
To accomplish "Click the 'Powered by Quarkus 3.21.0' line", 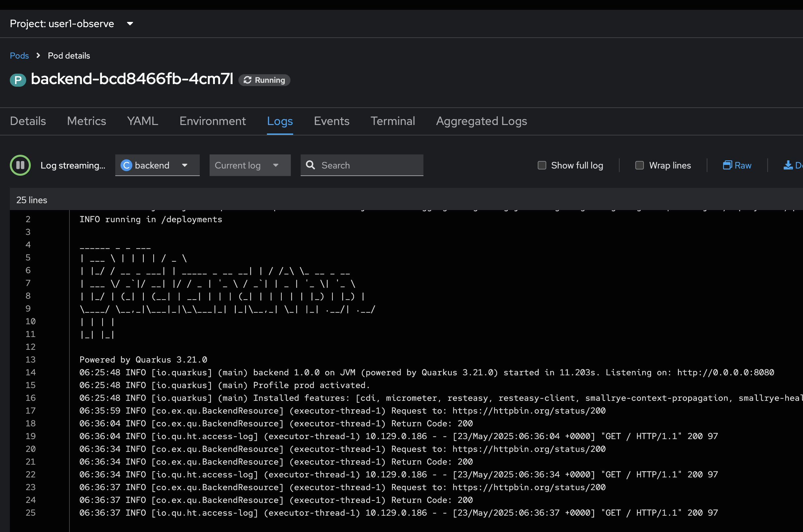I will click(143, 360).
